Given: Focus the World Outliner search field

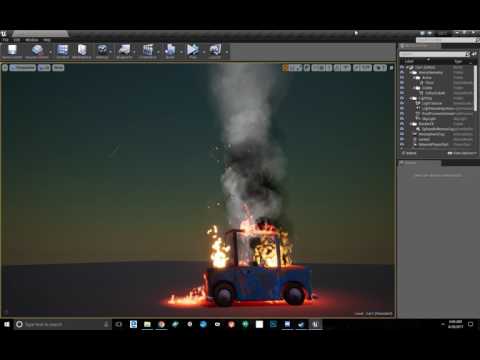Looking at the screenshot, I should pos(432,54).
